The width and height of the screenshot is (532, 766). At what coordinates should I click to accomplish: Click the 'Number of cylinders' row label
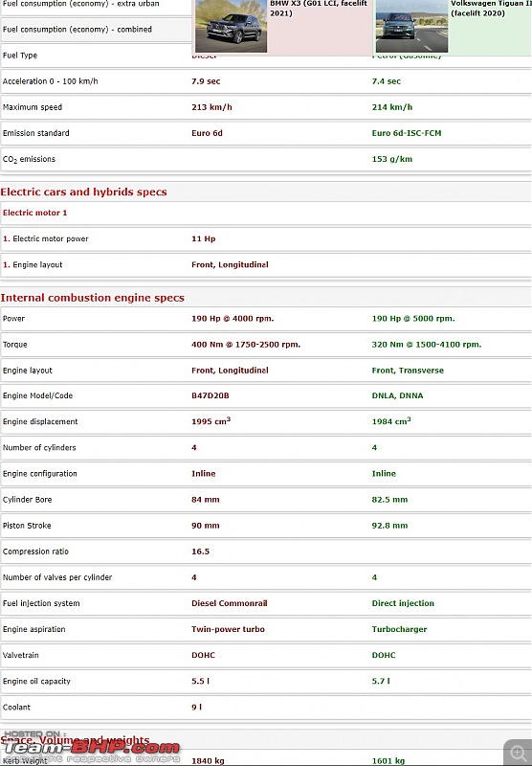pyautogui.click(x=39, y=448)
